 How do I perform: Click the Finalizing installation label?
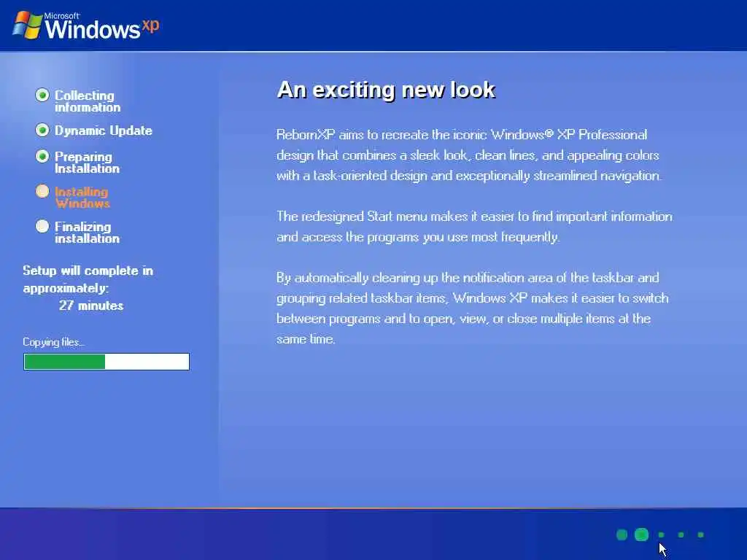coord(88,233)
